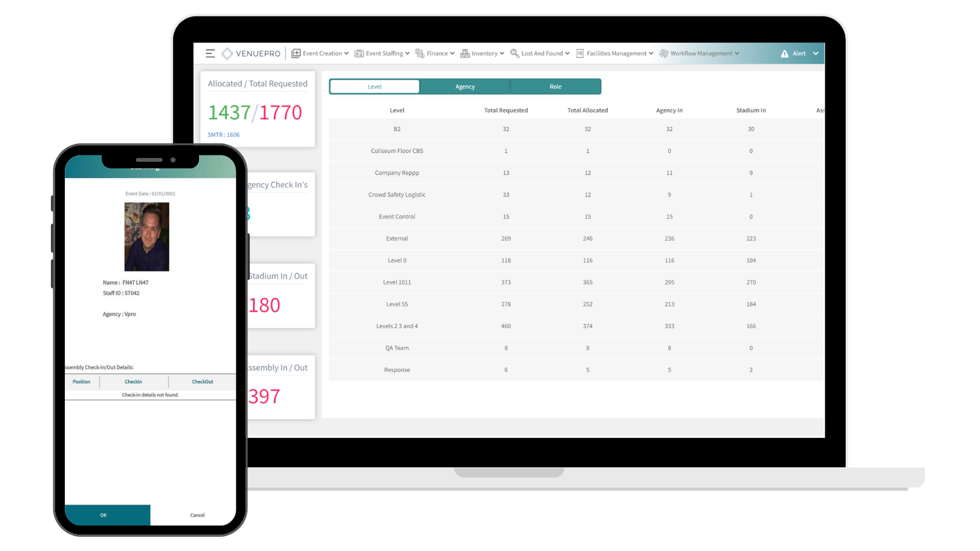The image size is (980, 551).
Task: Select the Level tab
Action: pos(375,87)
